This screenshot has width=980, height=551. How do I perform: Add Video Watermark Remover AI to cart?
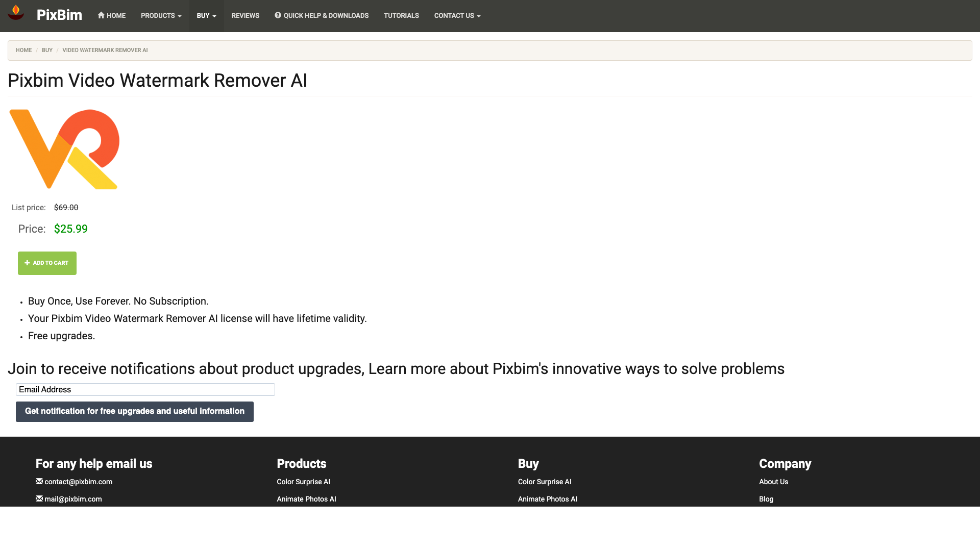[x=47, y=263]
